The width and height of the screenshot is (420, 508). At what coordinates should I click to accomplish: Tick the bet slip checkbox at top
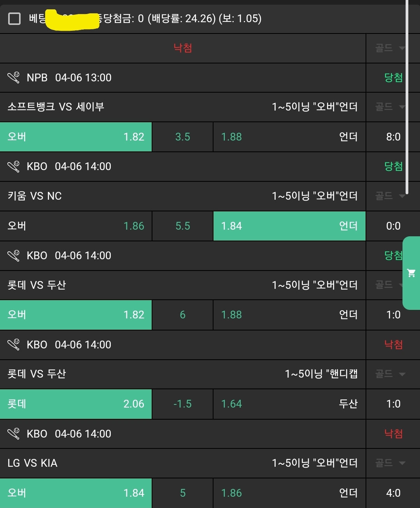pyautogui.click(x=14, y=18)
